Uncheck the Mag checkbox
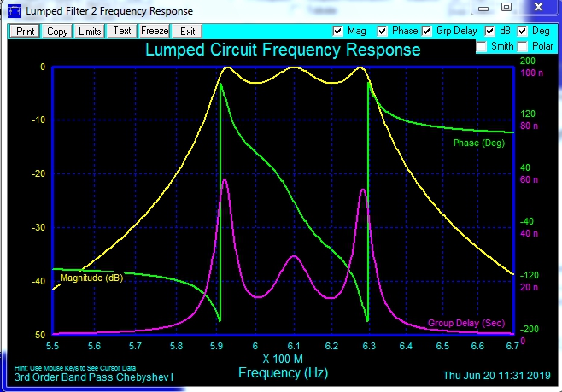Viewport: 562px width, 392px height. tap(337, 32)
